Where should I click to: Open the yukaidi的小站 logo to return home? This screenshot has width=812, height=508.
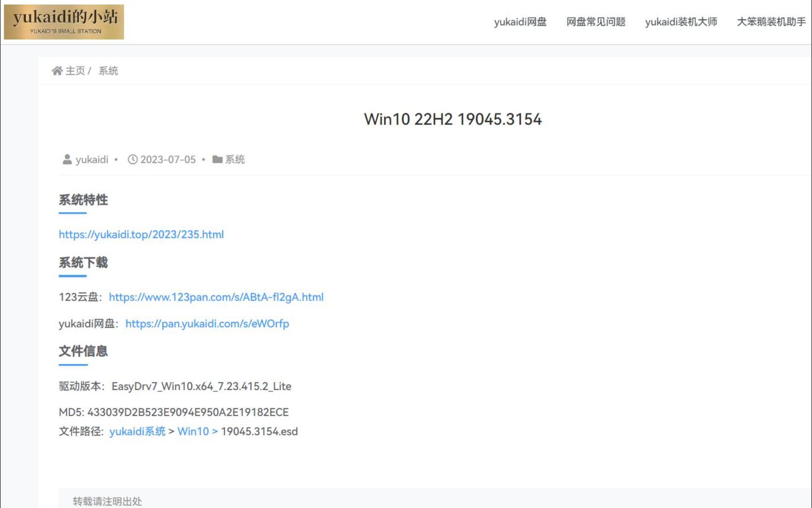[64, 21]
